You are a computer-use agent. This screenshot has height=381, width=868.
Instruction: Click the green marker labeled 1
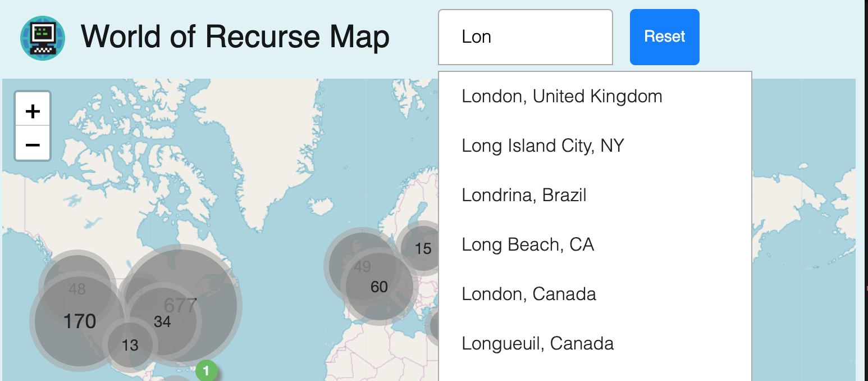click(207, 371)
